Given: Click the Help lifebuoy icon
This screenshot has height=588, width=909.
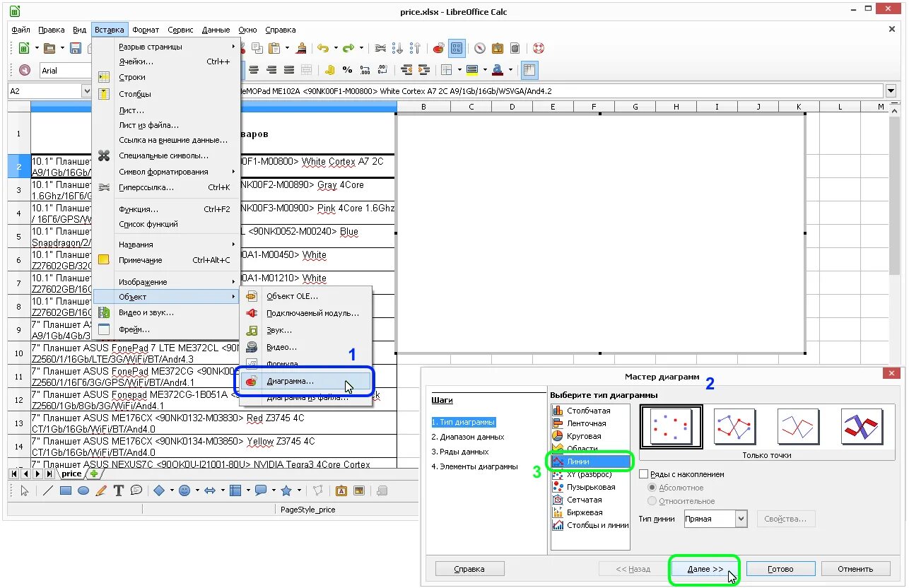Looking at the screenshot, I should (x=538, y=48).
